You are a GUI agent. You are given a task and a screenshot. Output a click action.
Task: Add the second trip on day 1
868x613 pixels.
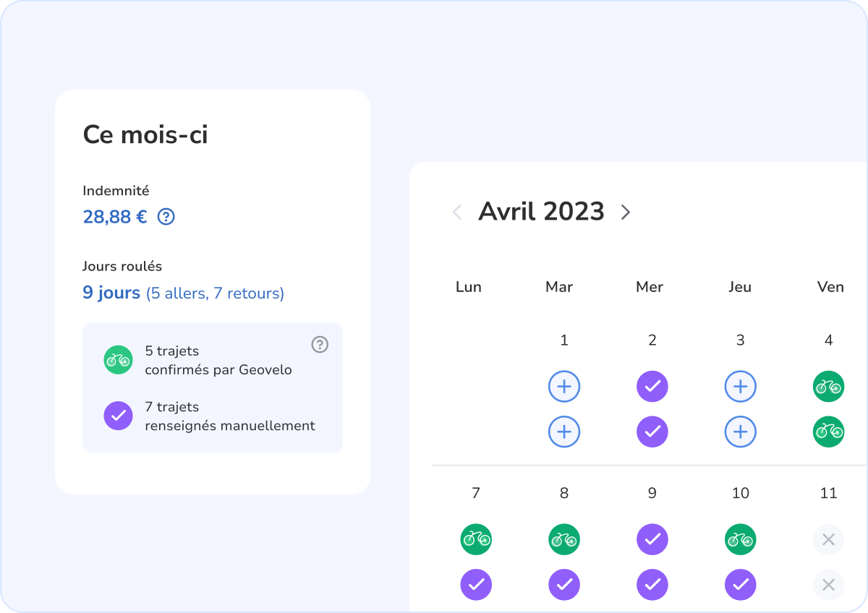click(x=564, y=432)
